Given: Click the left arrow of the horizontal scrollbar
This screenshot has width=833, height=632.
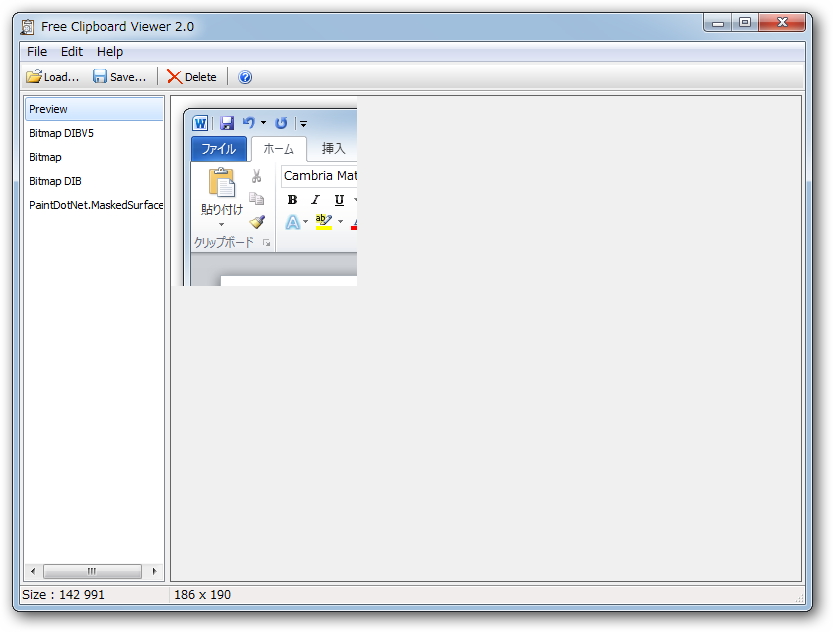Looking at the screenshot, I should tap(32, 571).
